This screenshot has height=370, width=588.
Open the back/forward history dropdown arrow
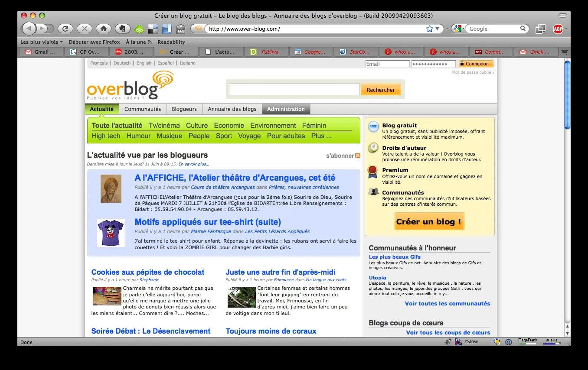tap(51, 29)
